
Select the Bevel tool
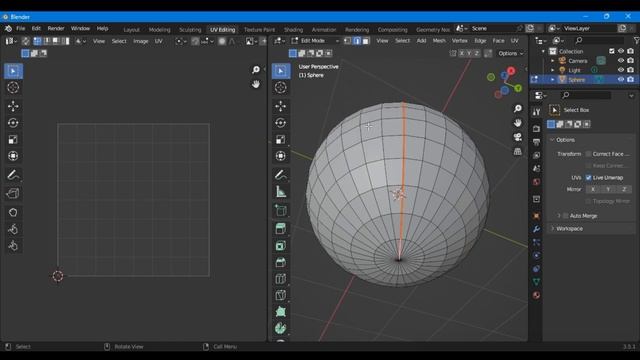coord(280,262)
